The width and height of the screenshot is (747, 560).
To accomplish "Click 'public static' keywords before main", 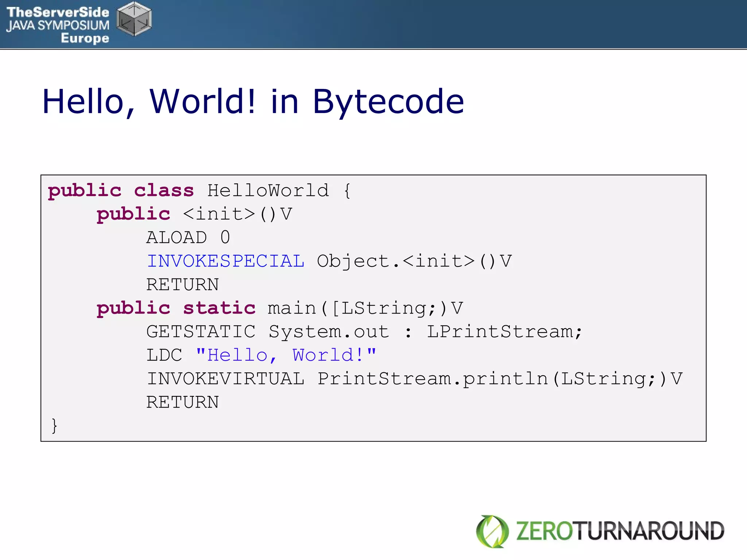I will tap(176, 308).
